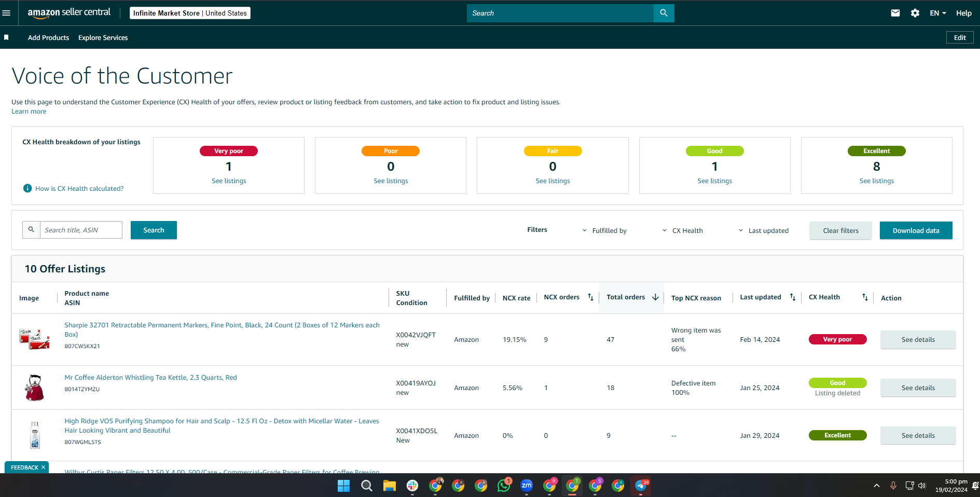Open Sharpie 32701 Retractable Markers product link
Screen dimensions: 980x497
point(222,329)
